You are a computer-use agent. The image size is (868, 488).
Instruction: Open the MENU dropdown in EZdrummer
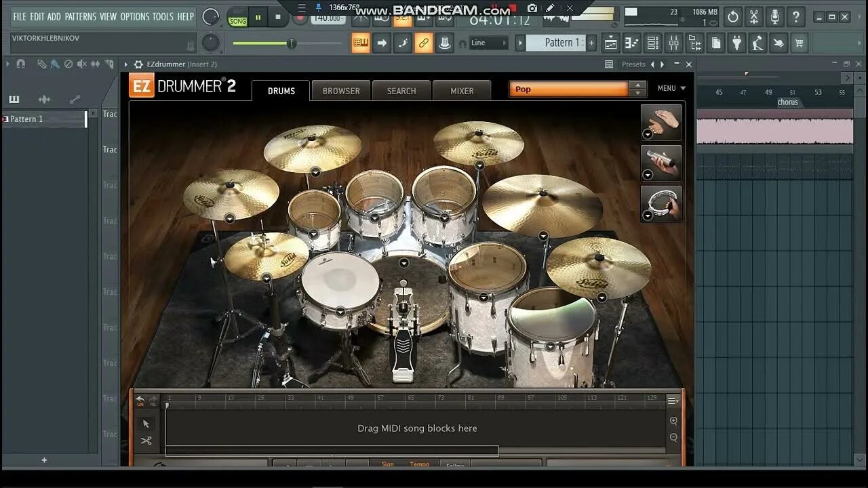point(671,88)
